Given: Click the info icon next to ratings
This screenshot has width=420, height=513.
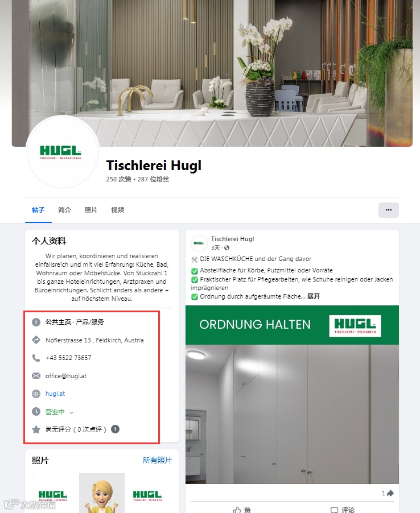Looking at the screenshot, I should (115, 429).
